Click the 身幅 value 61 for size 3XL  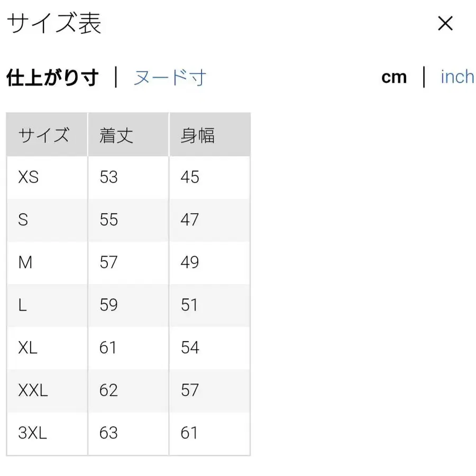pyautogui.click(x=189, y=433)
